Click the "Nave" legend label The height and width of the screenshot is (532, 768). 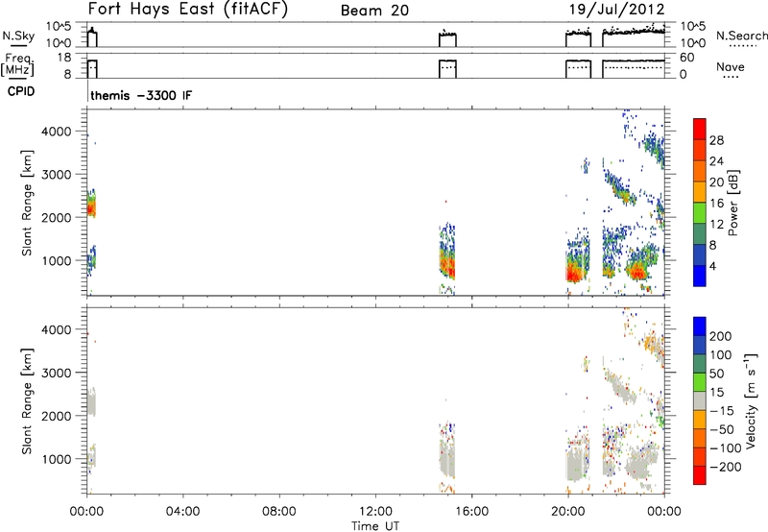(x=731, y=67)
